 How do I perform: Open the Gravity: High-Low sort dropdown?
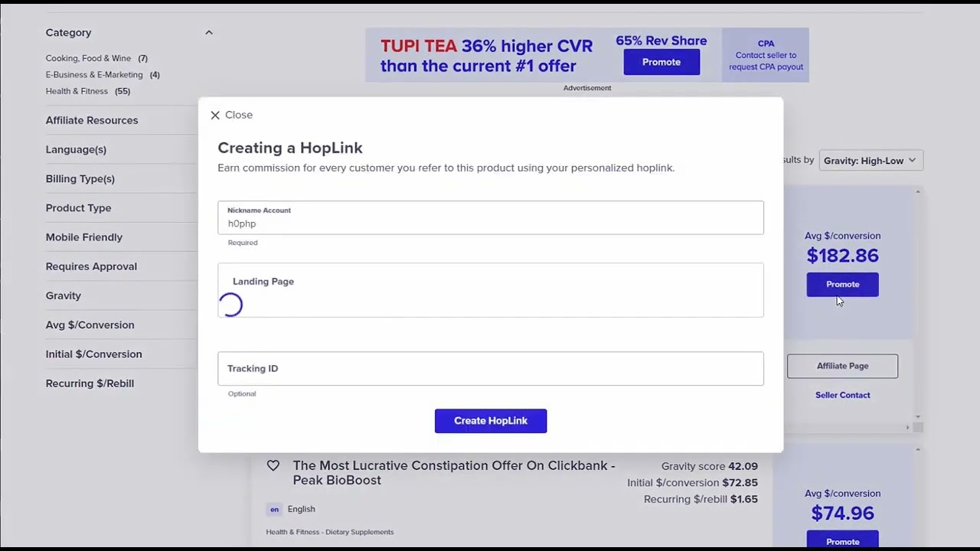click(871, 161)
